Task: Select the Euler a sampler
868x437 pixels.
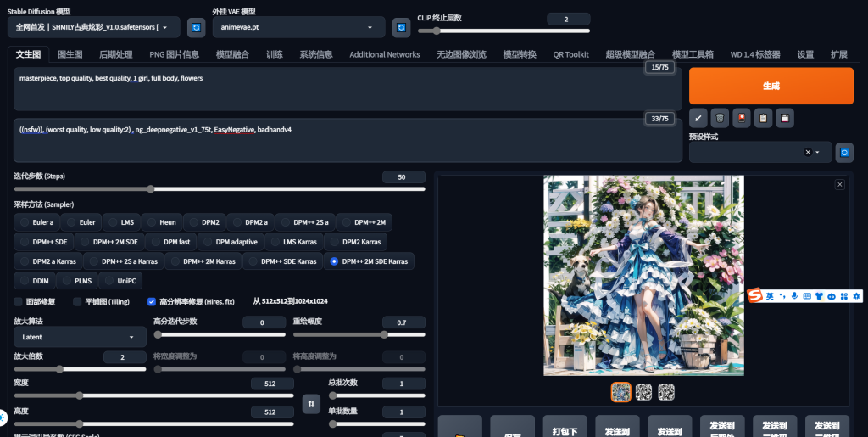Action: point(36,222)
